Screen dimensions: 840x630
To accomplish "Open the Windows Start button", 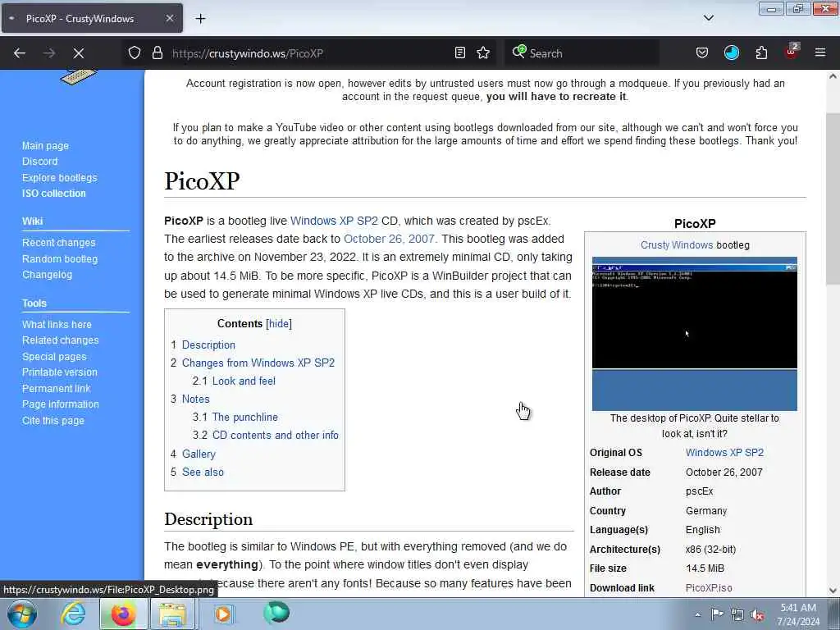I will [22, 614].
